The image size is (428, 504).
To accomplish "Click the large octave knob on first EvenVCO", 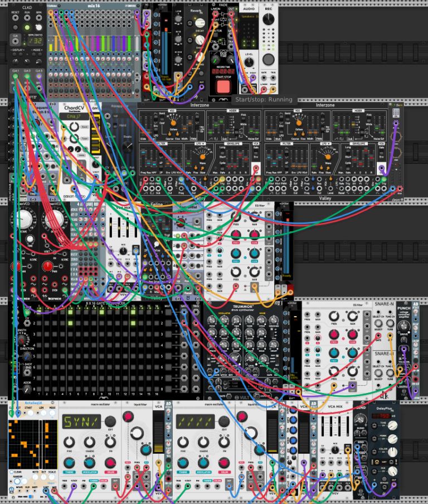I will click(23, 219).
